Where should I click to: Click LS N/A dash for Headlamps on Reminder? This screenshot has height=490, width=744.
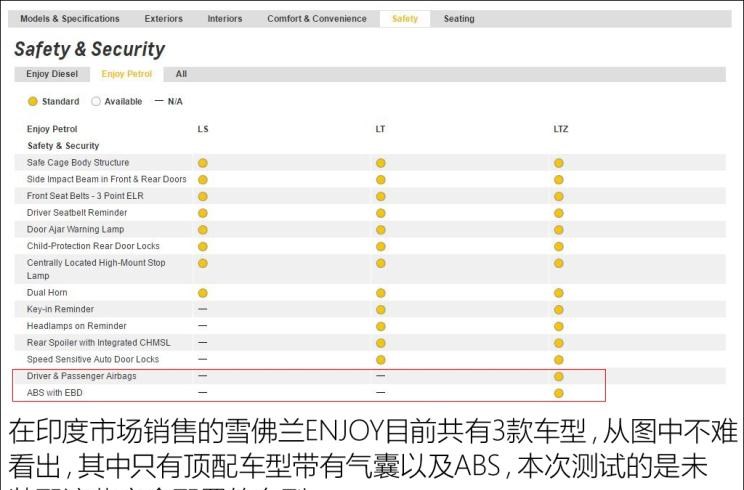[203, 326]
